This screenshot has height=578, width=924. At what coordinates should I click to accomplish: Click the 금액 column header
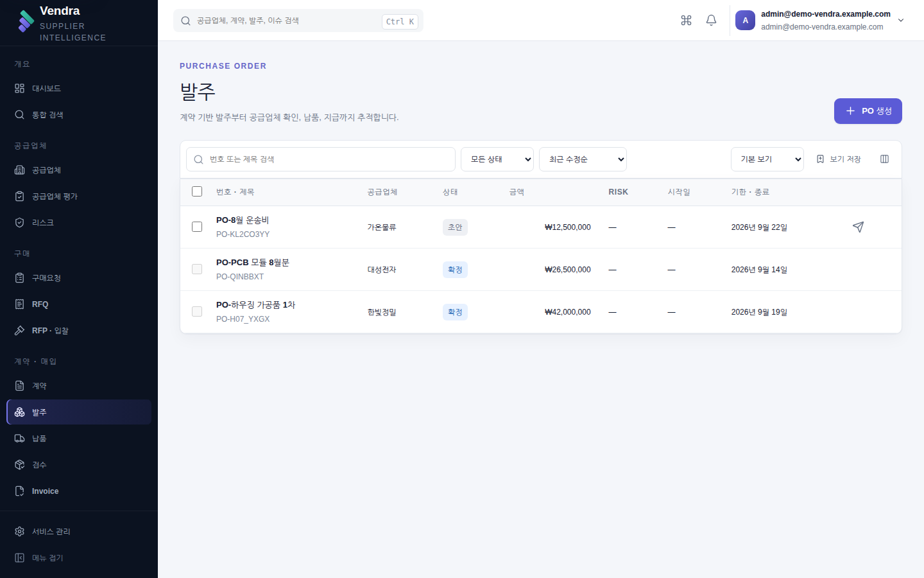pyautogui.click(x=517, y=192)
